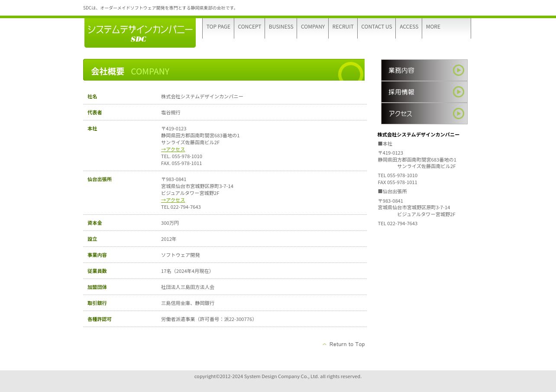The width and height of the screenshot is (556, 392).
Task: Click 三島信用金庫、静岡銀行
Action: click(187, 303)
